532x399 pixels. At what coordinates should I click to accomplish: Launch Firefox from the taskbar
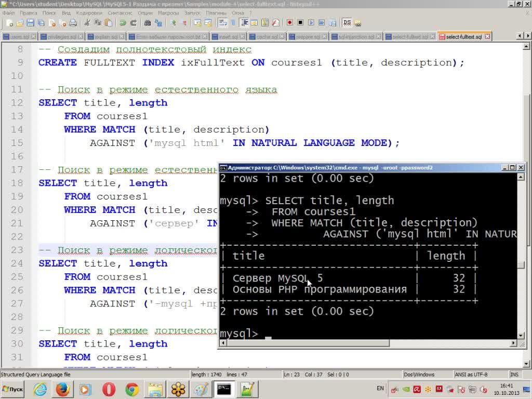(62, 389)
